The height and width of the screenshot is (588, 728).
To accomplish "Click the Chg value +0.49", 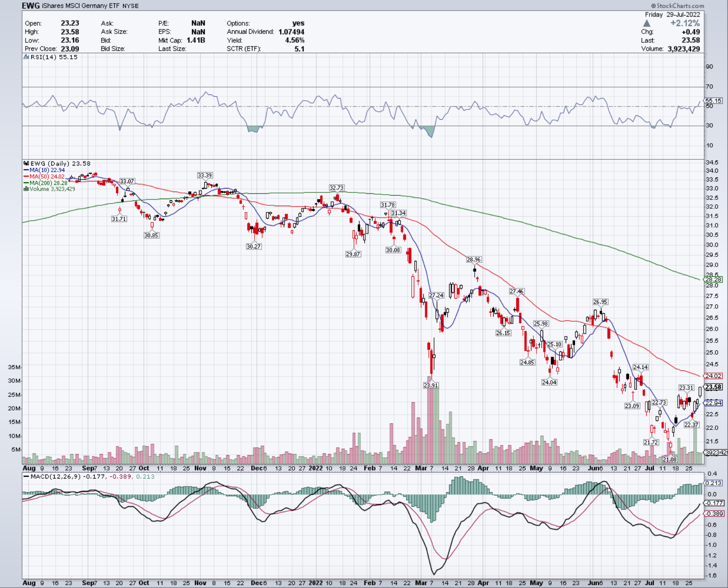I will click(691, 32).
